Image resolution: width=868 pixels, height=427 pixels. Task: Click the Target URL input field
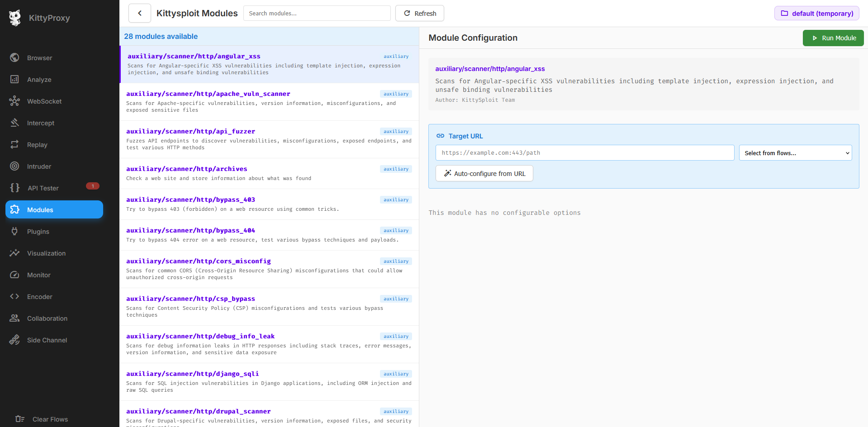pos(584,152)
